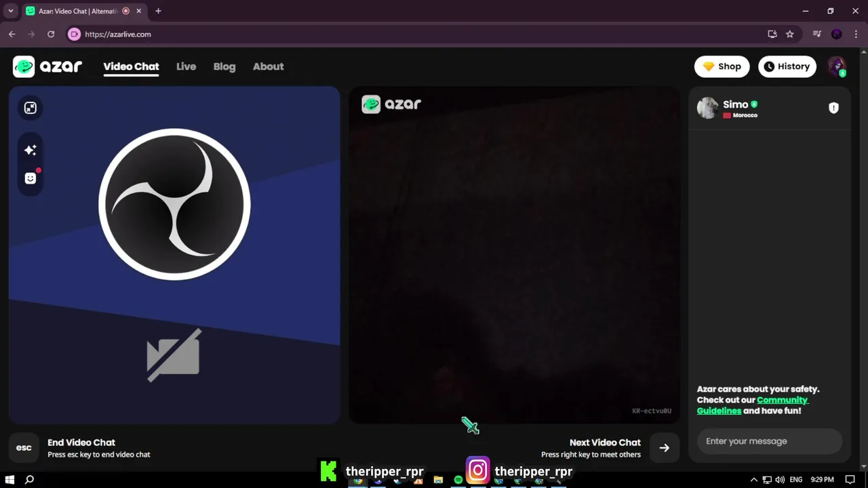Install the app via the address bar icon
This screenshot has height=488, width=868.
[x=772, y=34]
